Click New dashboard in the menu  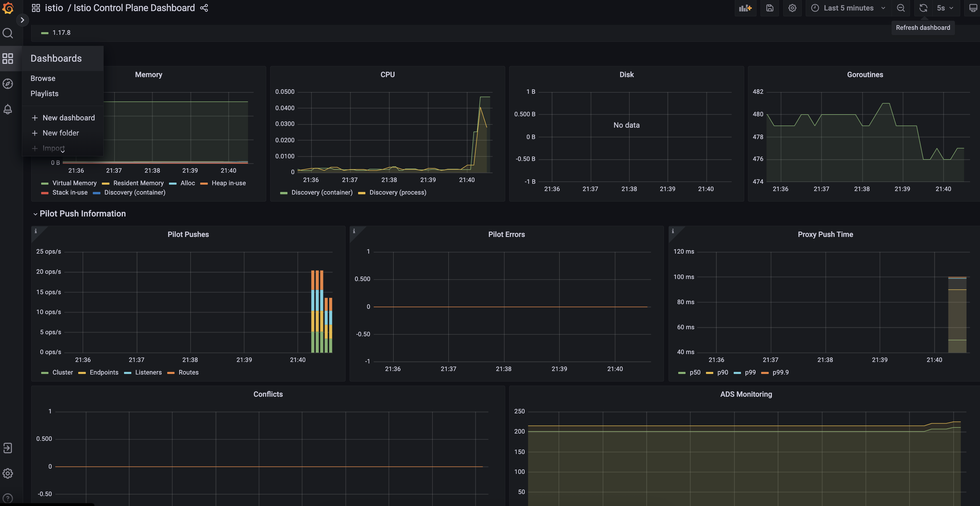[x=69, y=118]
